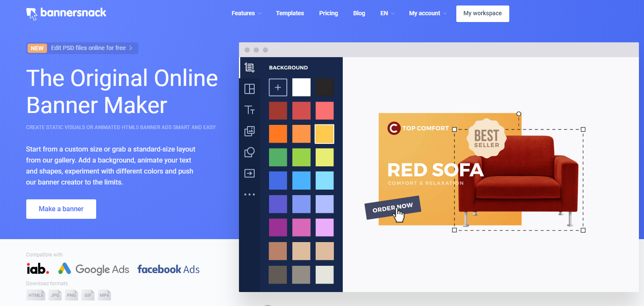Pick the dark red background swatch
The height and width of the screenshot is (306, 644).
[x=278, y=110]
